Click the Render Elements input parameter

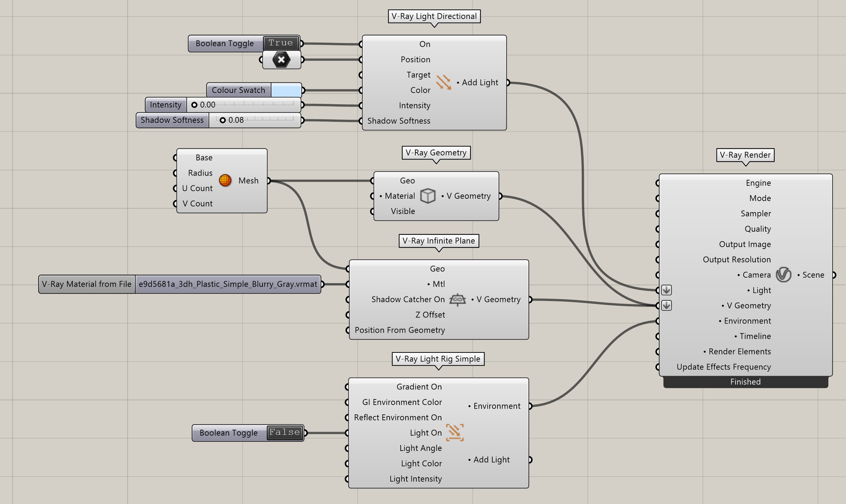pos(737,352)
